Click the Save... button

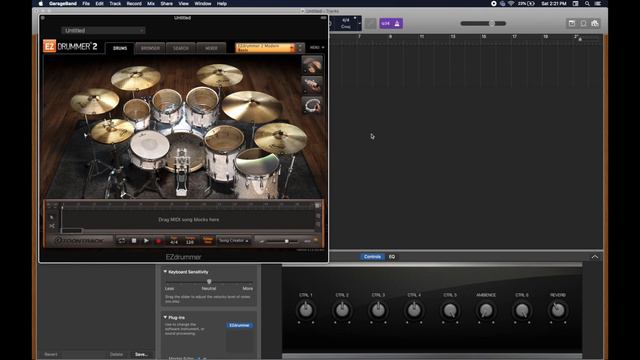pyautogui.click(x=141, y=354)
